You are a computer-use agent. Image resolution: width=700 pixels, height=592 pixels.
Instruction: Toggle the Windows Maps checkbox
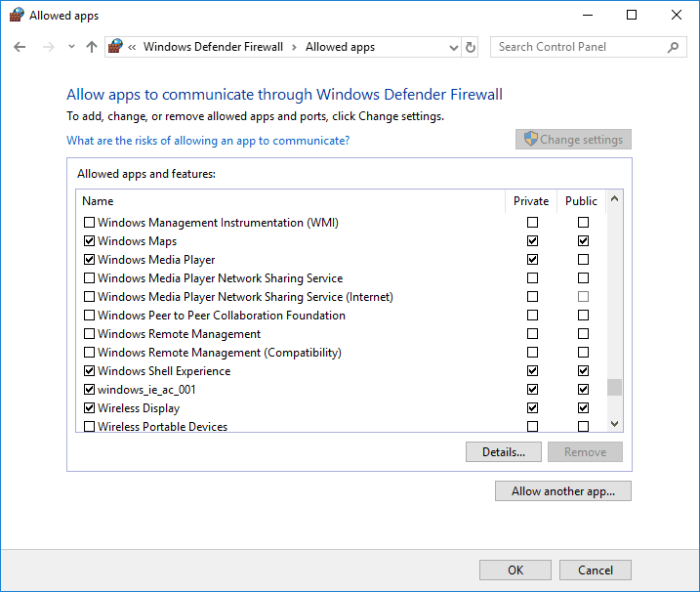click(90, 241)
